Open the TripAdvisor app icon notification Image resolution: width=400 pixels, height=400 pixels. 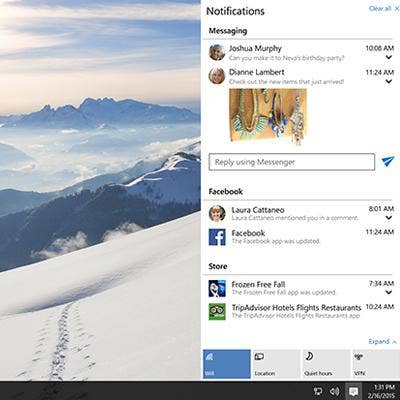(217, 312)
